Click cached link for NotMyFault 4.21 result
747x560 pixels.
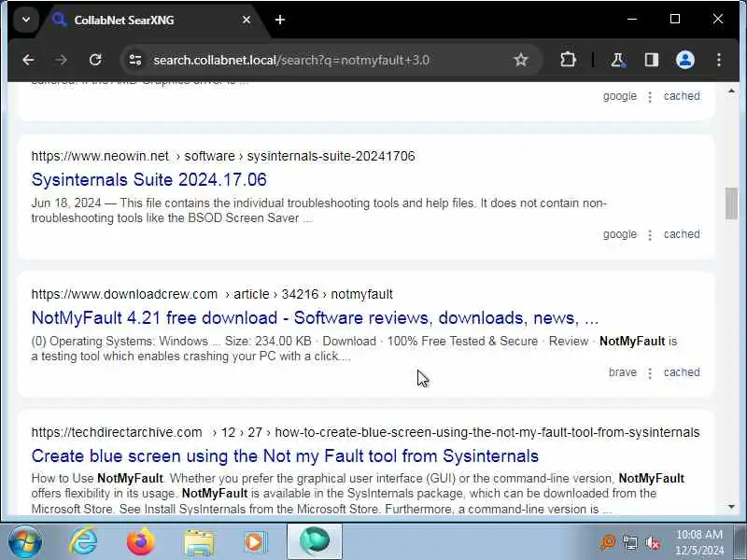(682, 371)
